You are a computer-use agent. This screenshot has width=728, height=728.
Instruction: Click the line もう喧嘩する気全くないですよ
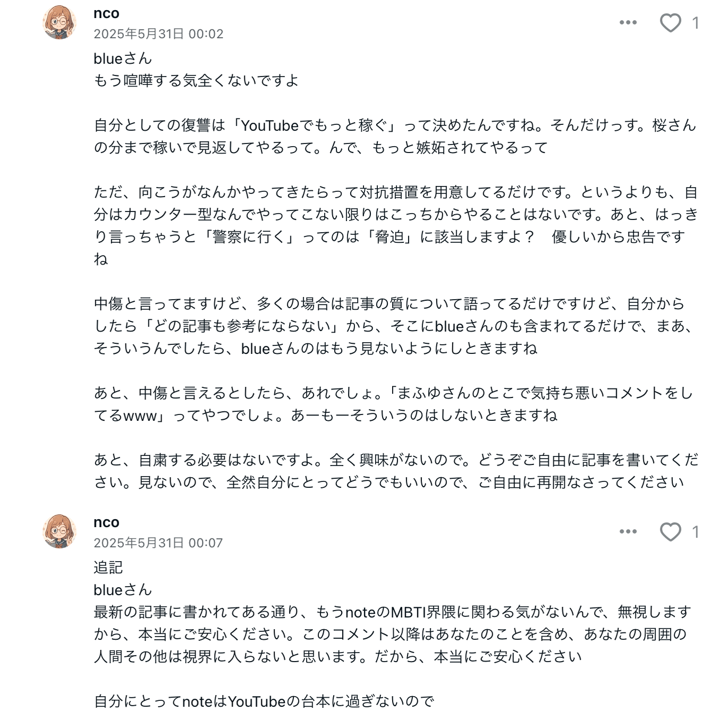(196, 81)
